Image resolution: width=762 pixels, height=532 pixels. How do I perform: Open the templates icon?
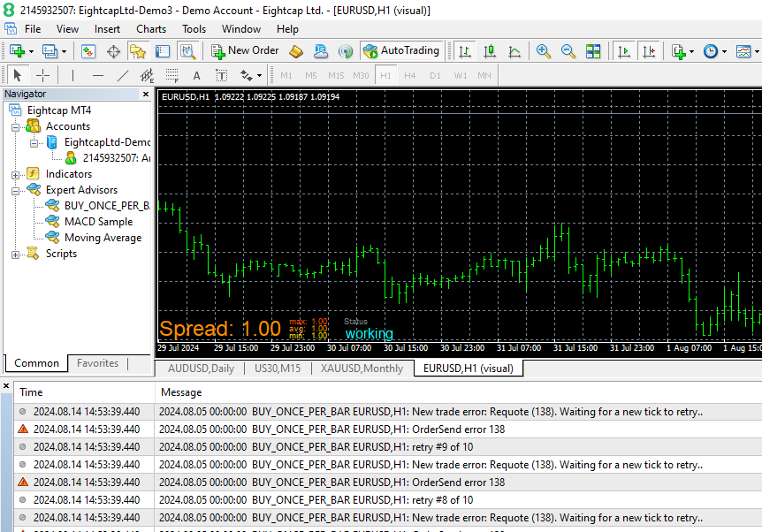point(743,51)
